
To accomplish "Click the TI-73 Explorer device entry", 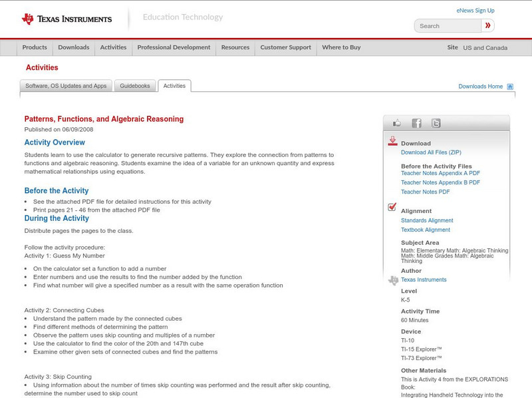I will (422, 358).
